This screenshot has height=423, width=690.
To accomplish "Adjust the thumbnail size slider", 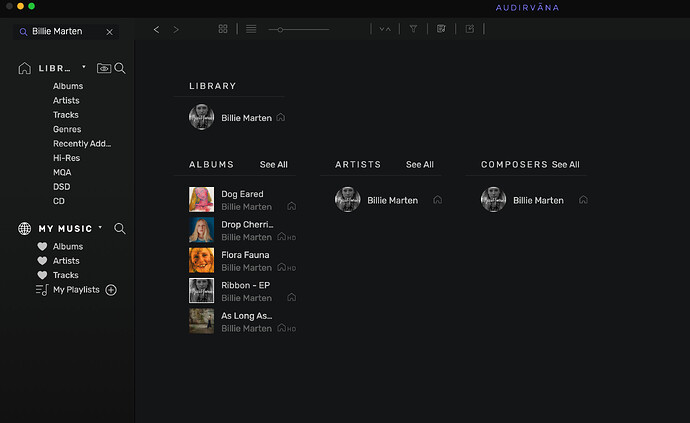I will pyautogui.click(x=299, y=29).
